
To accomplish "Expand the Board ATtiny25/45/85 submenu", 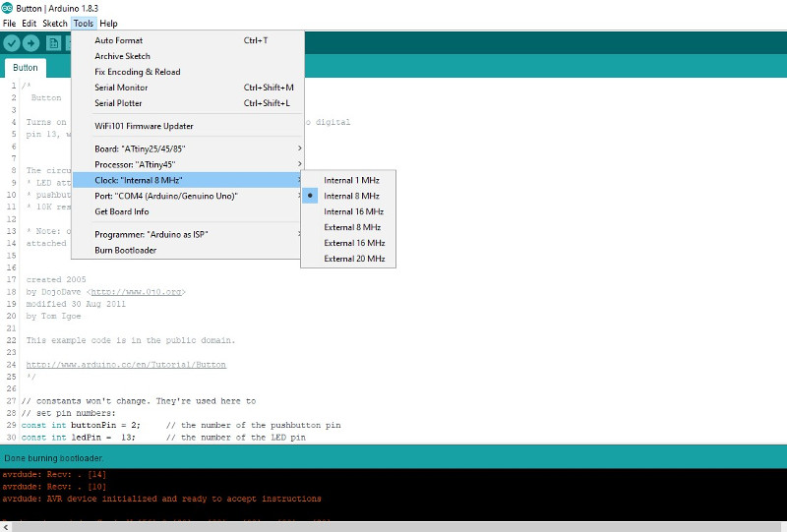I will [x=188, y=148].
